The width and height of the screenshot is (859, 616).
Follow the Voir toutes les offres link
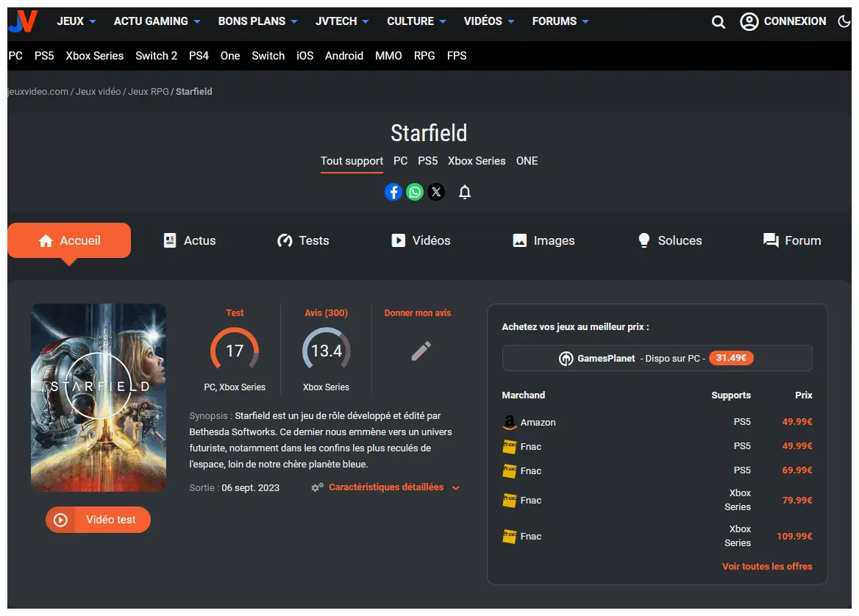click(767, 567)
